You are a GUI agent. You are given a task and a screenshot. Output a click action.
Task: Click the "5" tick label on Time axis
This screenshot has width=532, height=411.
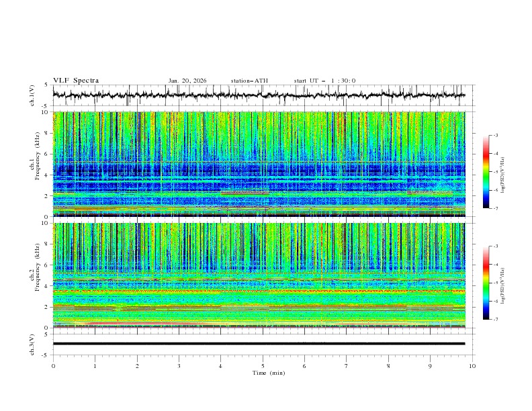pyautogui.click(x=263, y=366)
